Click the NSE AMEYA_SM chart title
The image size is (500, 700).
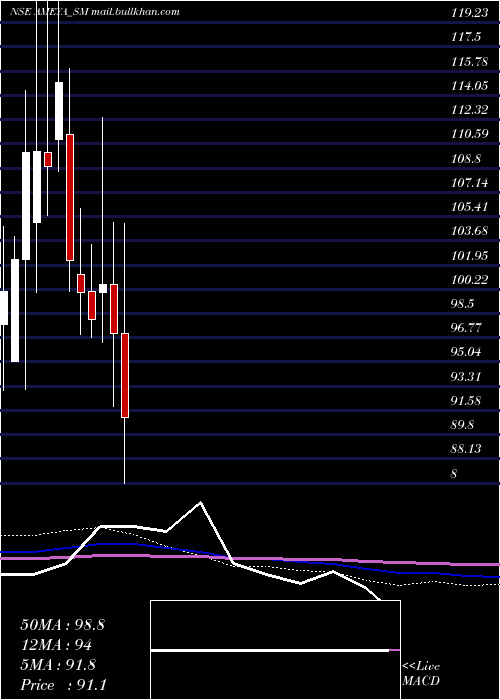(95, 12)
